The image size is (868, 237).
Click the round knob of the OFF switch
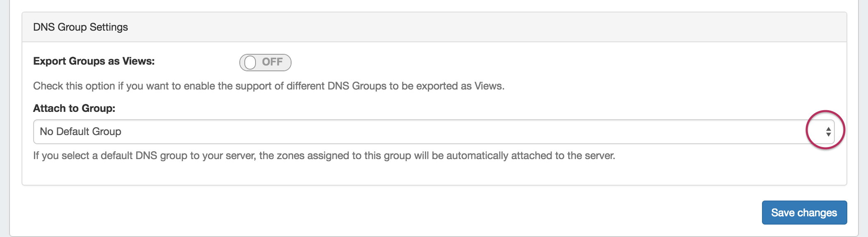pyautogui.click(x=250, y=63)
